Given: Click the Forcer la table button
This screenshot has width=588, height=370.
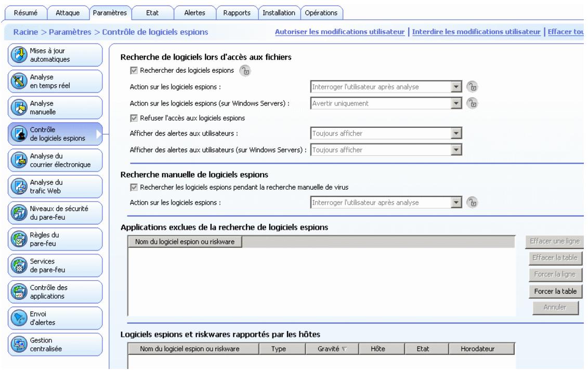Looking at the screenshot, I should (555, 292).
